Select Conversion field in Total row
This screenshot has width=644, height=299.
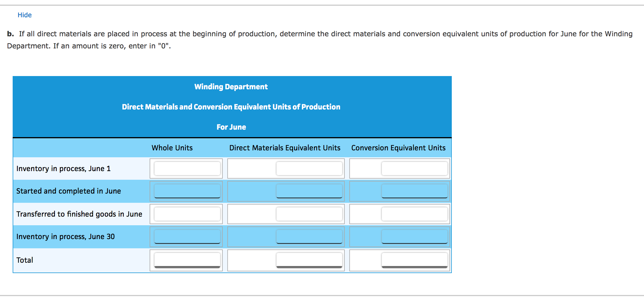tap(415, 260)
